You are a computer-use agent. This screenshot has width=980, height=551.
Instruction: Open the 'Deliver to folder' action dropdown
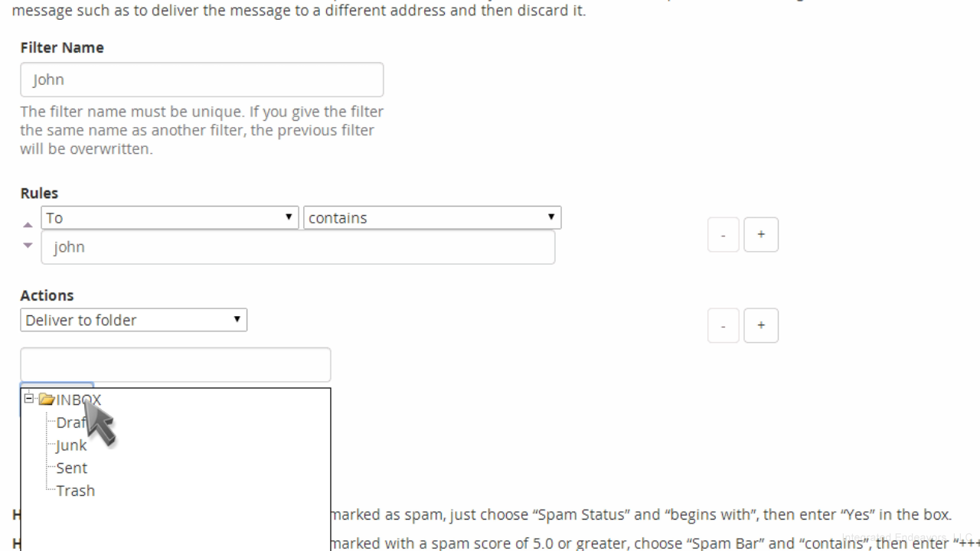point(133,320)
